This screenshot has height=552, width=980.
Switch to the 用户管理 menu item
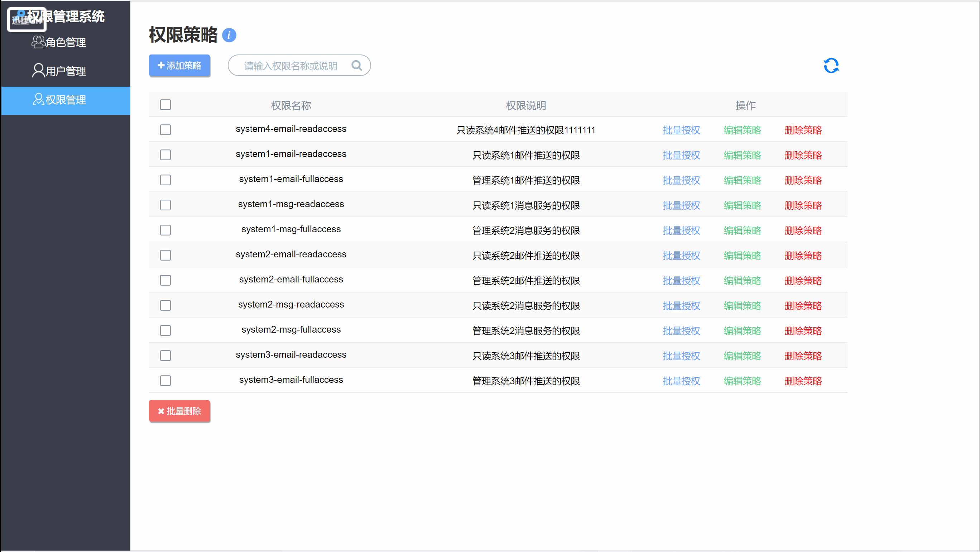(x=66, y=71)
